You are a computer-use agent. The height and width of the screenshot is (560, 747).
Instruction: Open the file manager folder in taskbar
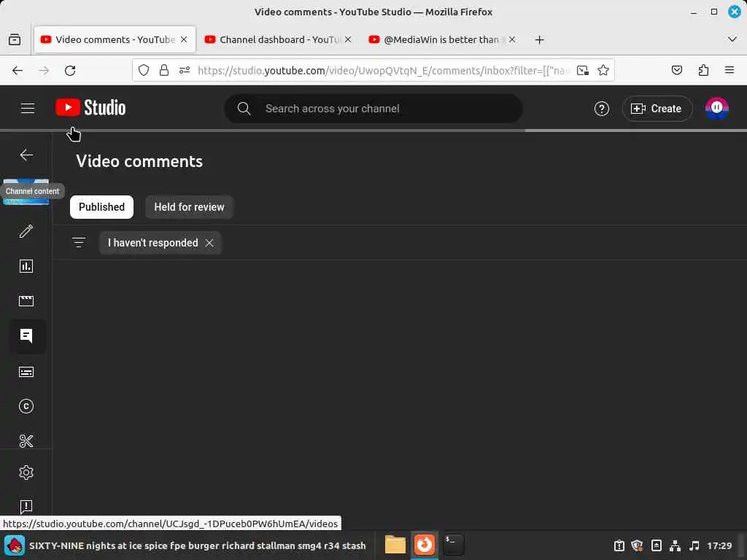[395, 545]
